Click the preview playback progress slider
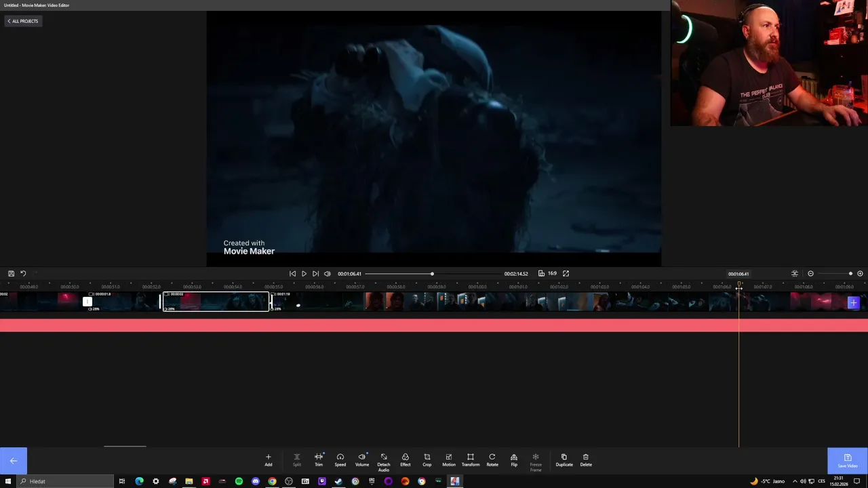The height and width of the screenshot is (488, 868). 432,274
